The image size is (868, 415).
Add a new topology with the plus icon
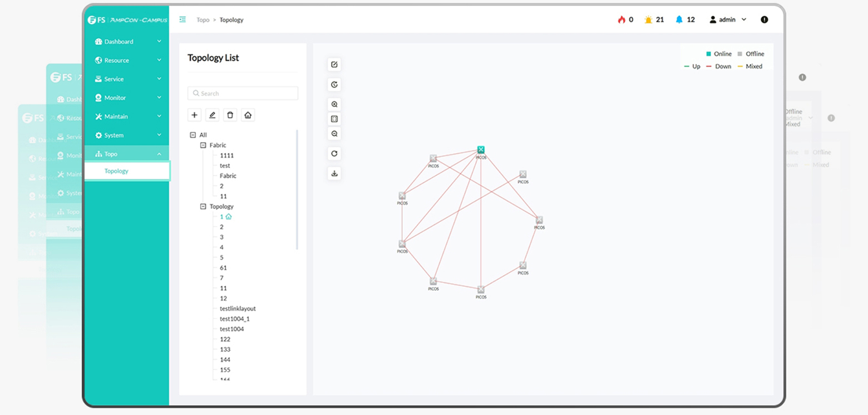[194, 115]
